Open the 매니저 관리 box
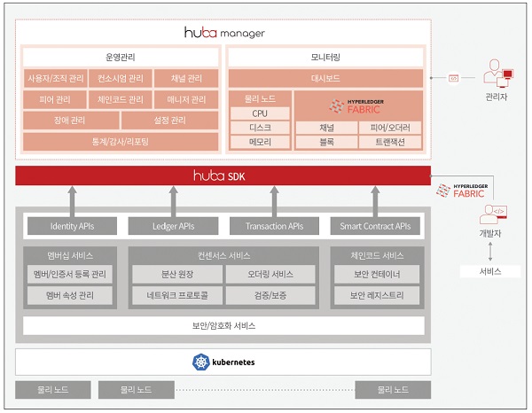The width and height of the screenshot is (532, 413). (x=186, y=99)
